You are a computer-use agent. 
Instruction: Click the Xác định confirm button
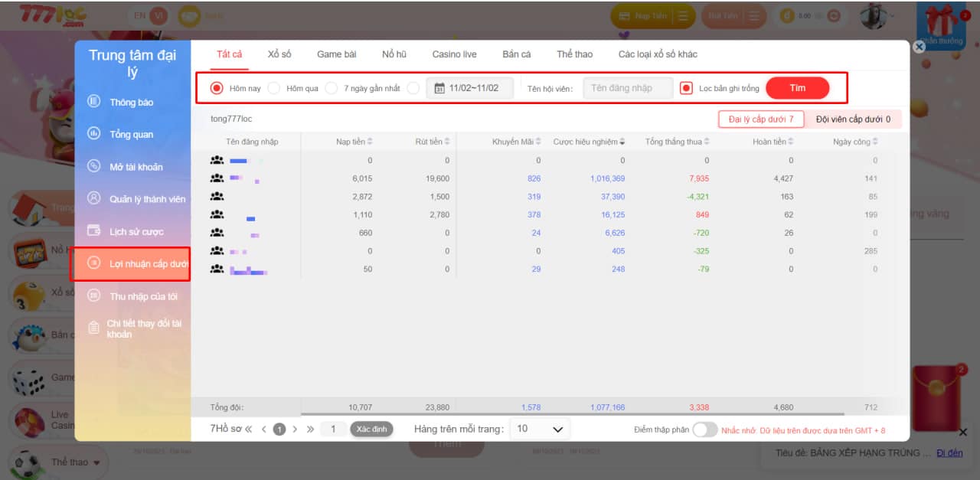click(371, 429)
